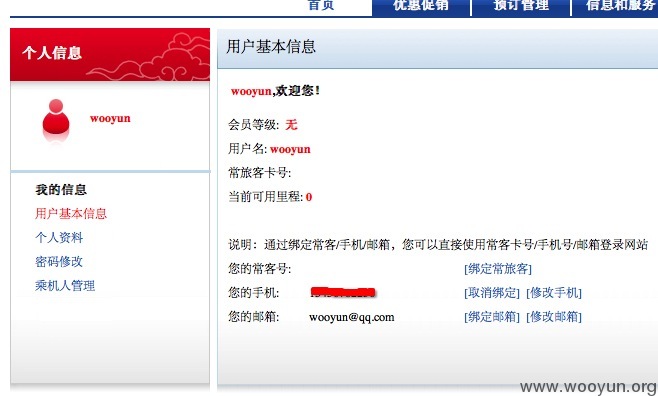This screenshot has width=658, height=396.
Task: Click the 个人信息 red banner title
Action: tap(52, 53)
